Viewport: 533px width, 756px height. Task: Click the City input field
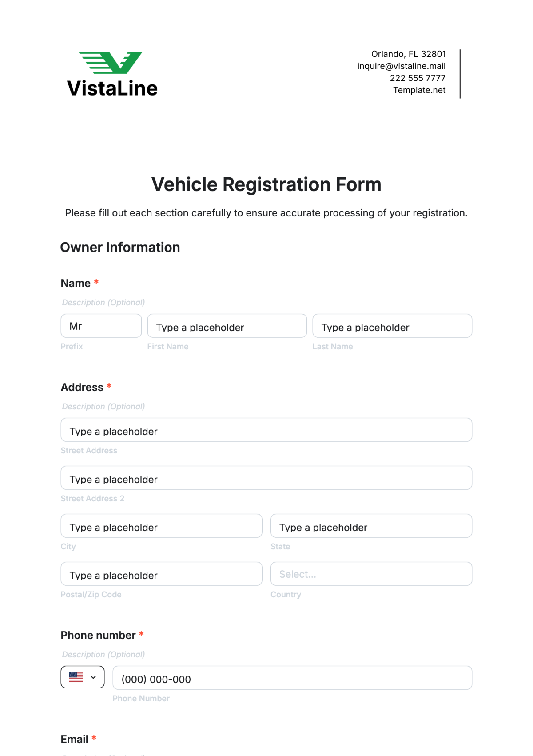[161, 526]
